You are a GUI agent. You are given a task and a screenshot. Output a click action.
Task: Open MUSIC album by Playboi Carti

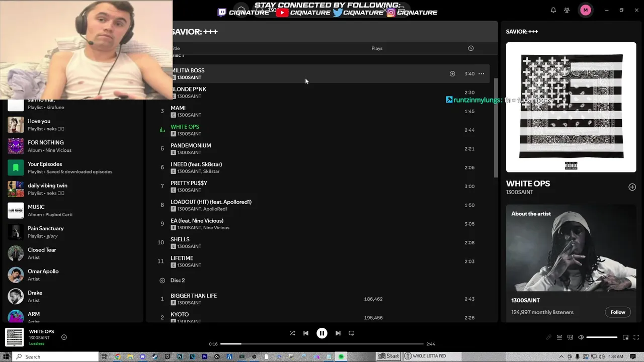pyautogui.click(x=73, y=210)
